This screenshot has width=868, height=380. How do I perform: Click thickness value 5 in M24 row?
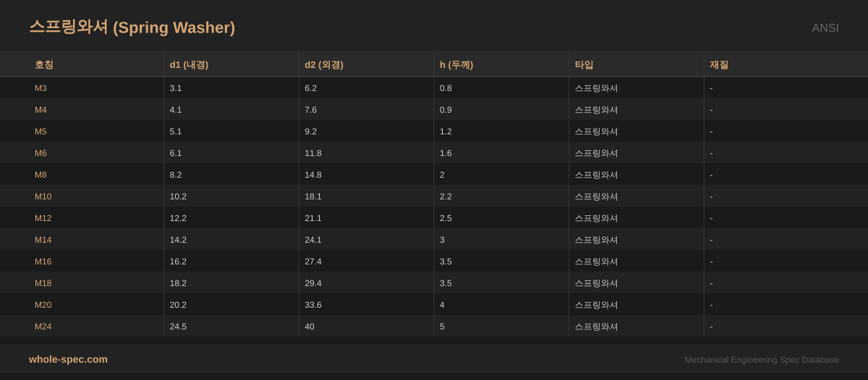click(x=443, y=327)
